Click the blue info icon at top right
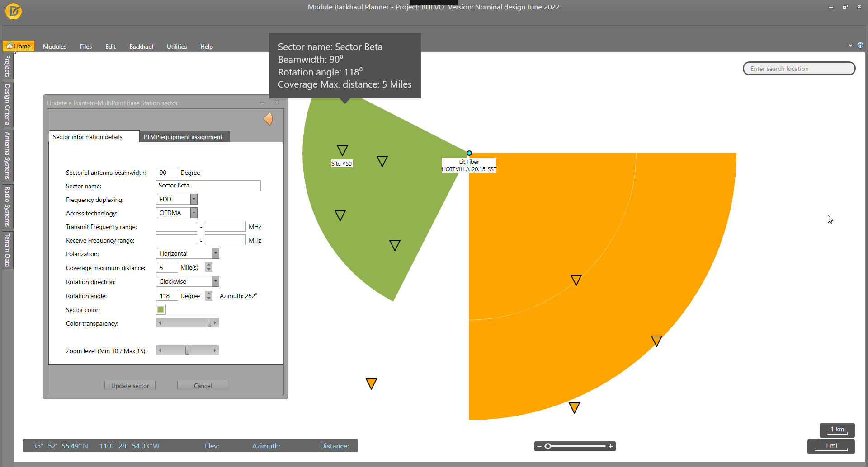868x467 pixels. point(860,45)
